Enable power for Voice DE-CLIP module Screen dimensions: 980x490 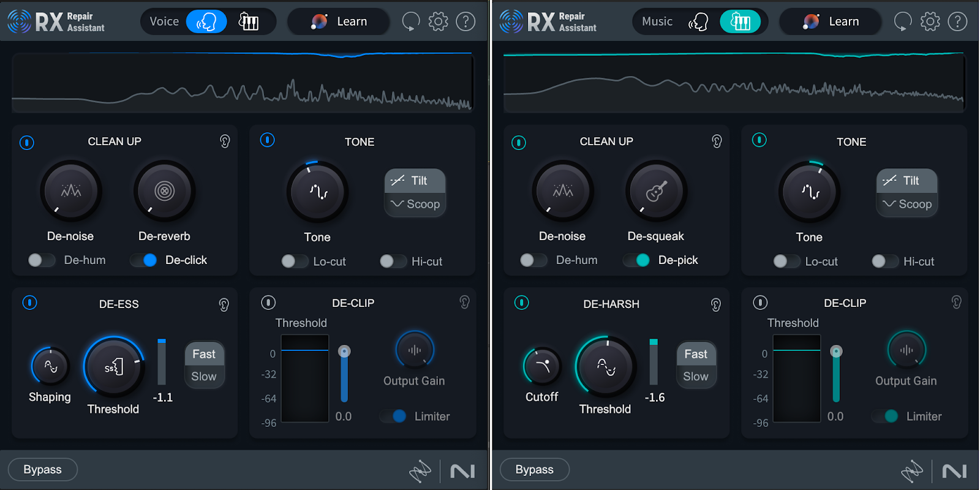(x=268, y=303)
